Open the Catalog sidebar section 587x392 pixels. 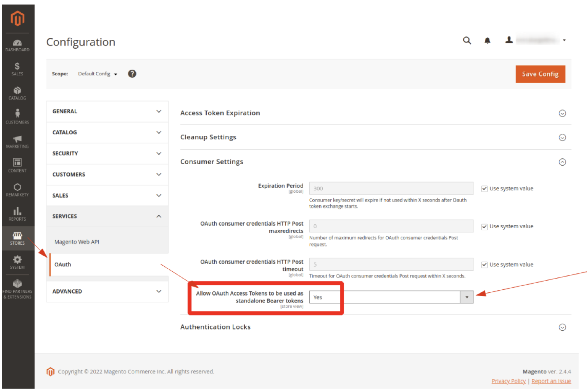17,93
